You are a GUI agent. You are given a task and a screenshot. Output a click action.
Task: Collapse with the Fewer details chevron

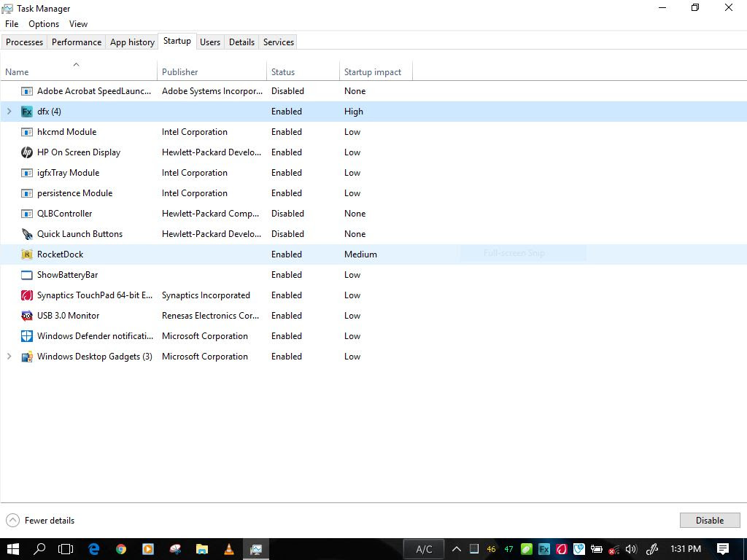(x=13, y=521)
